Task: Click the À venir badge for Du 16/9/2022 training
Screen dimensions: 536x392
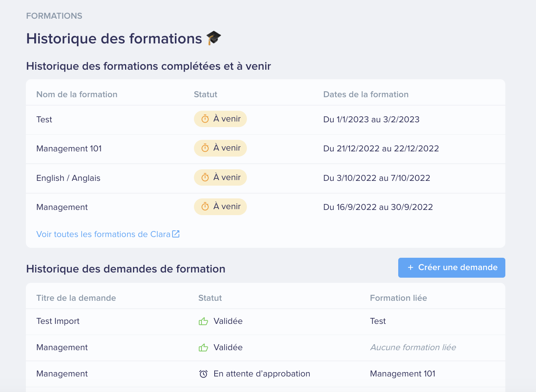Action: (x=220, y=207)
